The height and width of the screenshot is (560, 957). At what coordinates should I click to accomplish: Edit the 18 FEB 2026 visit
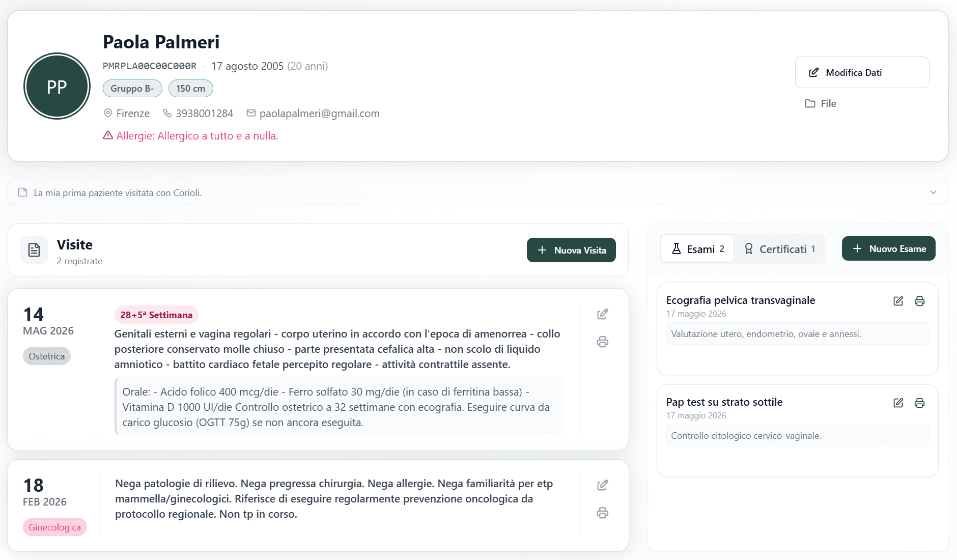click(602, 485)
